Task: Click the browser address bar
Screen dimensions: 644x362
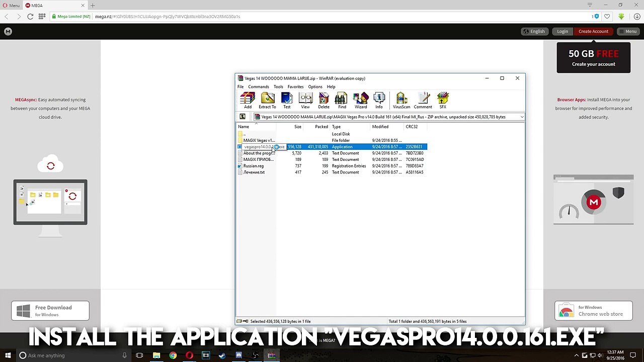Action: 322,17
